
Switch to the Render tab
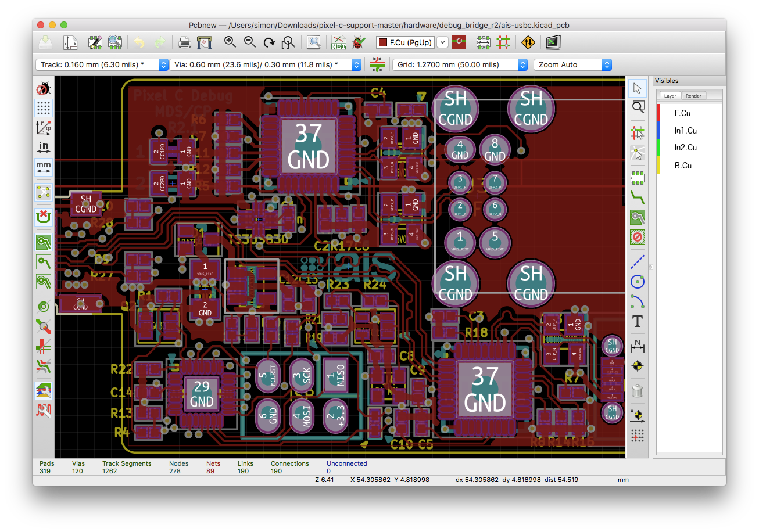tap(693, 96)
